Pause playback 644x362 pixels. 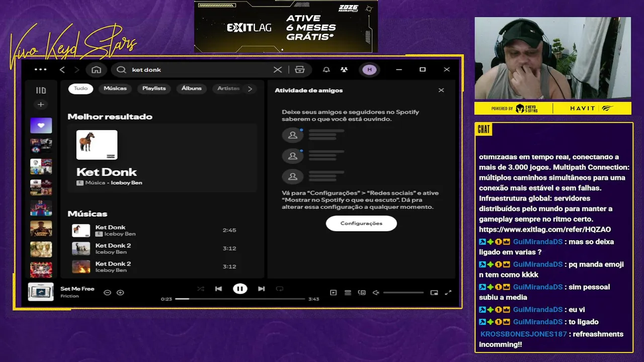(x=240, y=289)
